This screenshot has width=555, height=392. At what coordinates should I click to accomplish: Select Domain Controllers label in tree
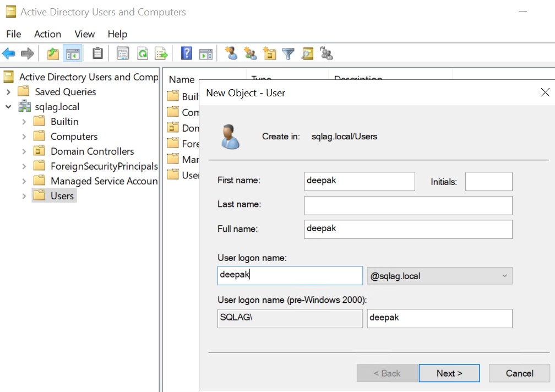pyautogui.click(x=92, y=151)
